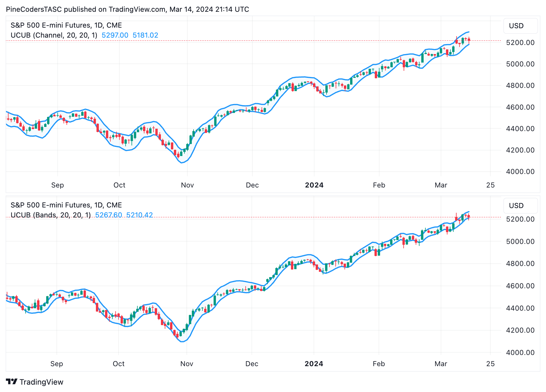Click the Nov label on top chart time axis

pos(187,185)
